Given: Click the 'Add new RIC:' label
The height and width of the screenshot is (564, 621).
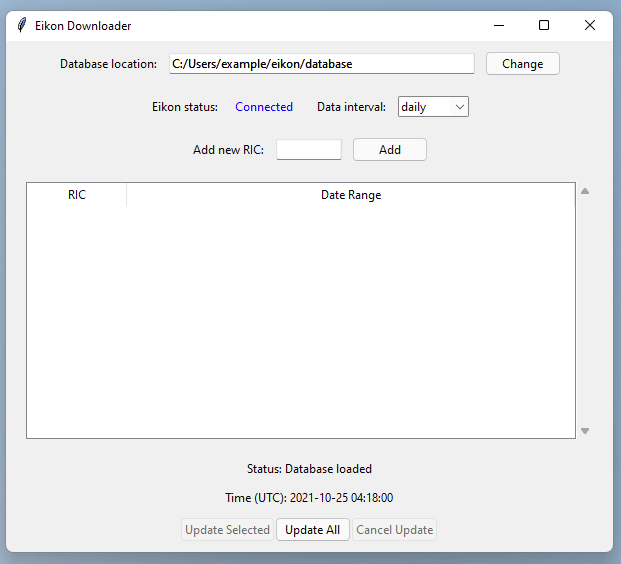Looking at the screenshot, I should pyautogui.click(x=229, y=150).
